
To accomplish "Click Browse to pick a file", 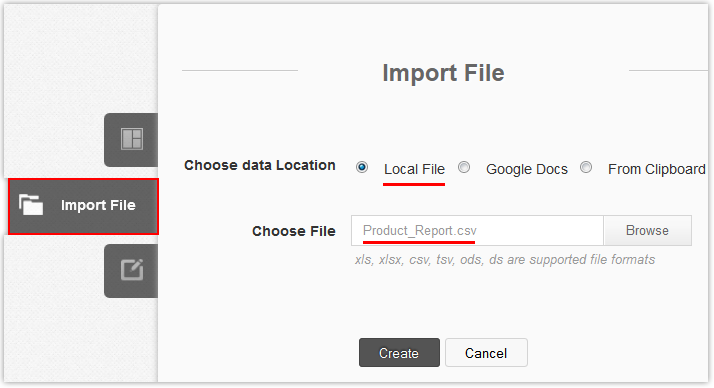I will click(648, 230).
